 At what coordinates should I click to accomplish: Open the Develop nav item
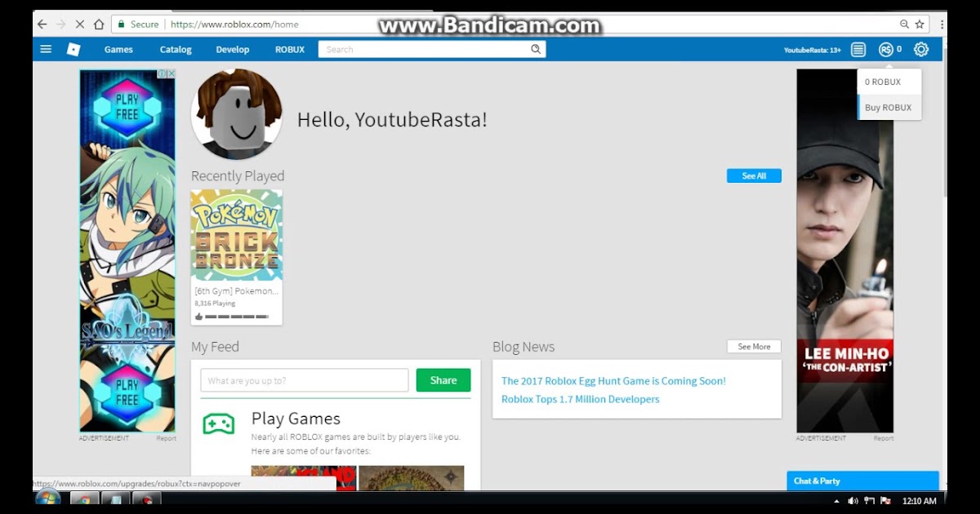233,50
